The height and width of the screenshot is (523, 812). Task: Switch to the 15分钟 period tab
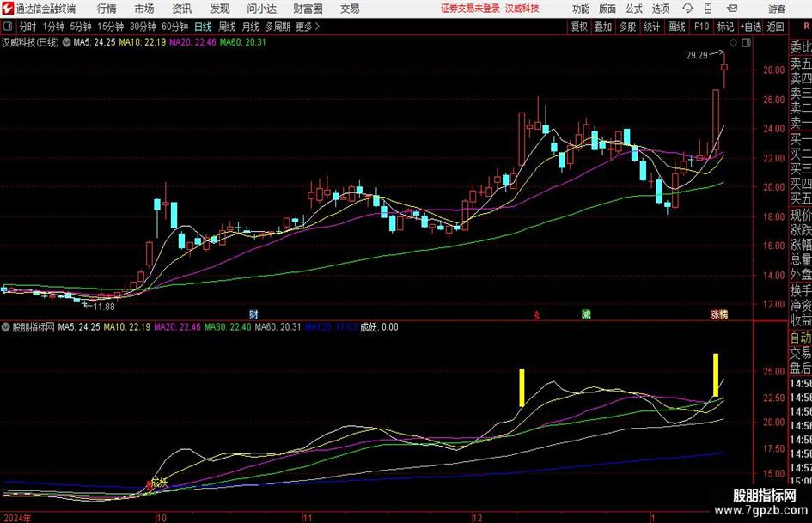click(x=110, y=27)
